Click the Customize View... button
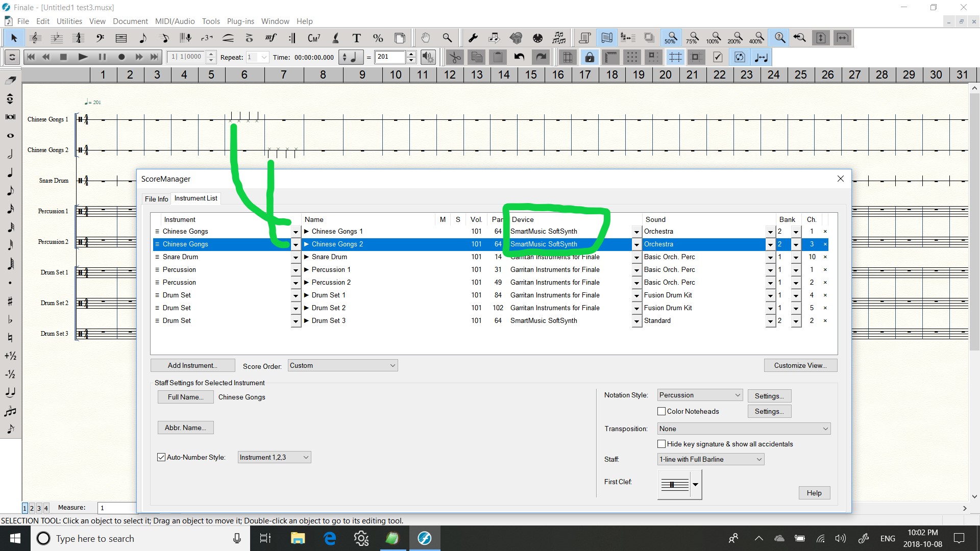The height and width of the screenshot is (551, 980). coord(800,365)
